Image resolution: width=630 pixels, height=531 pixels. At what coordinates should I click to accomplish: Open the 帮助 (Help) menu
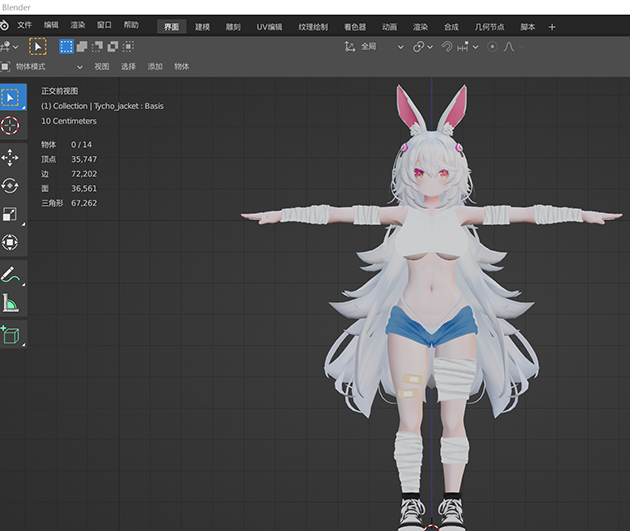(x=131, y=25)
